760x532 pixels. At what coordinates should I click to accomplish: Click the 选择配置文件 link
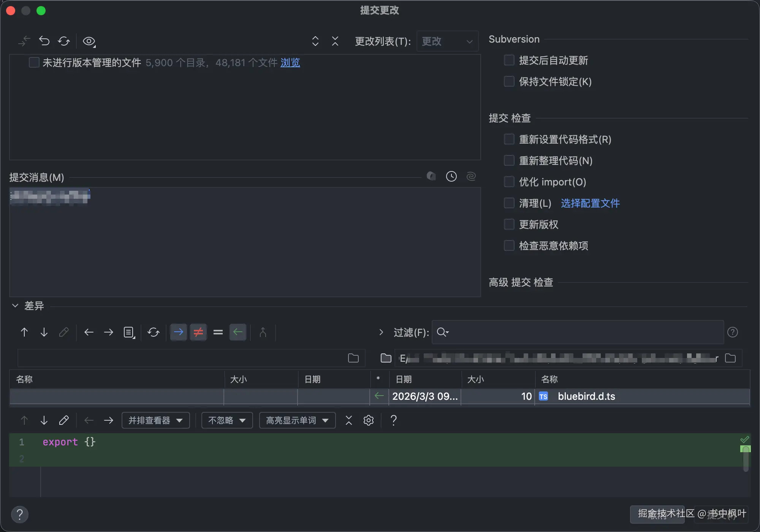coord(590,203)
